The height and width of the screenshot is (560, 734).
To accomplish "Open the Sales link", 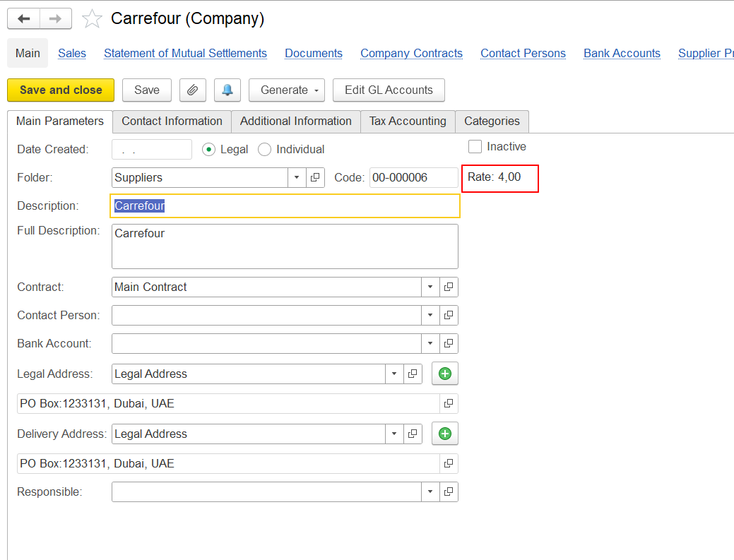I will [x=72, y=54].
